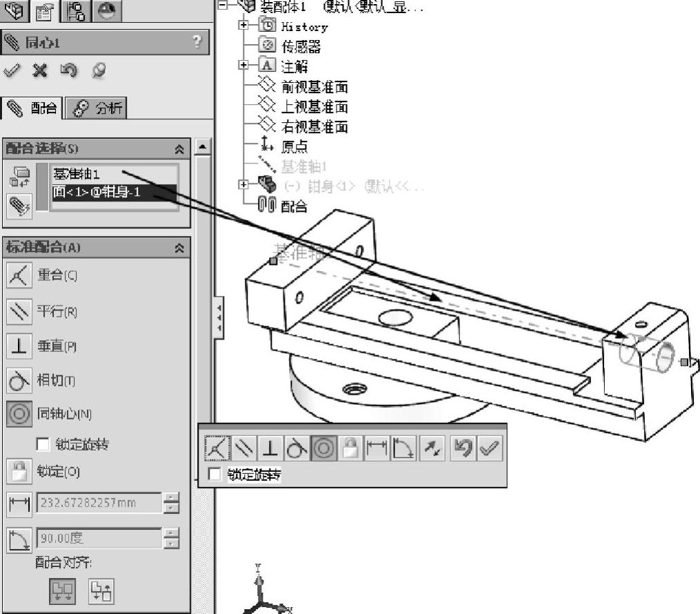Choose the 垂直(P) perpendicular mate
700x614 pixels.
19,346
